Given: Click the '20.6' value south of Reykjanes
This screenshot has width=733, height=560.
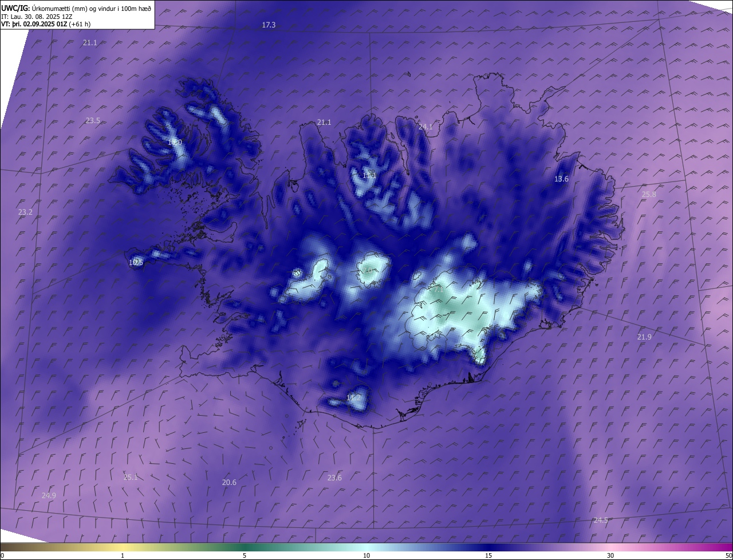Looking at the screenshot, I should click(229, 483).
